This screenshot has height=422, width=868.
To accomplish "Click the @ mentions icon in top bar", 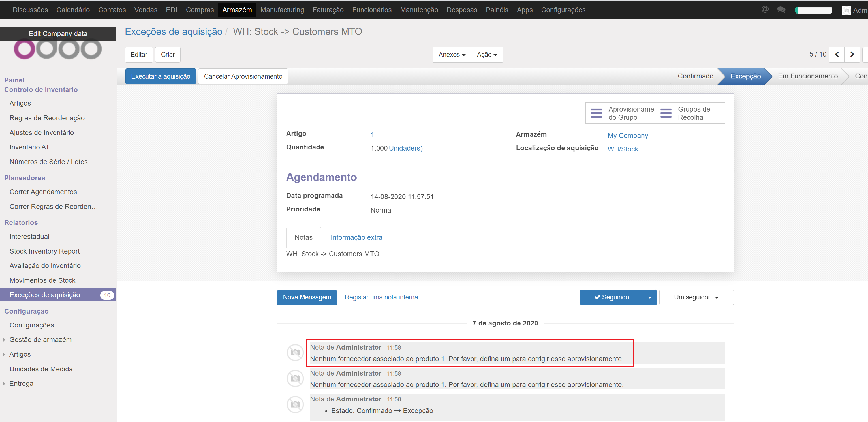I will [765, 9].
